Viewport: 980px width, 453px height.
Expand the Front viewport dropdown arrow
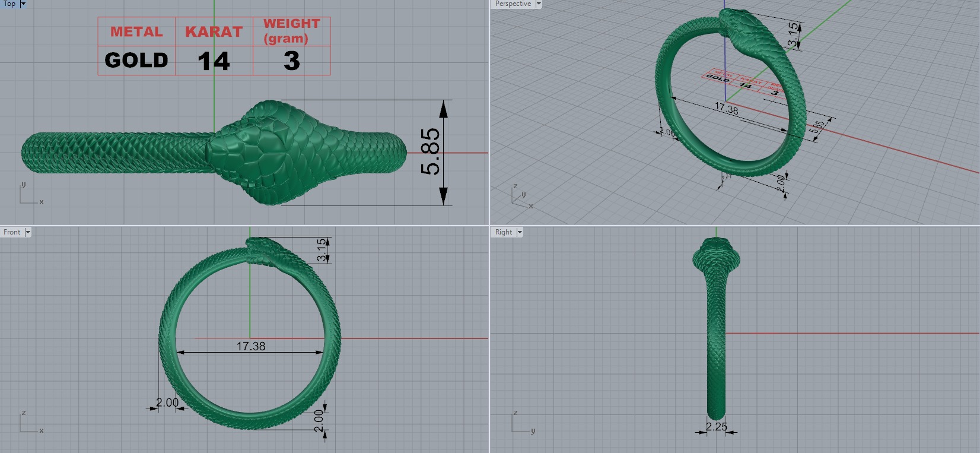click(x=27, y=232)
